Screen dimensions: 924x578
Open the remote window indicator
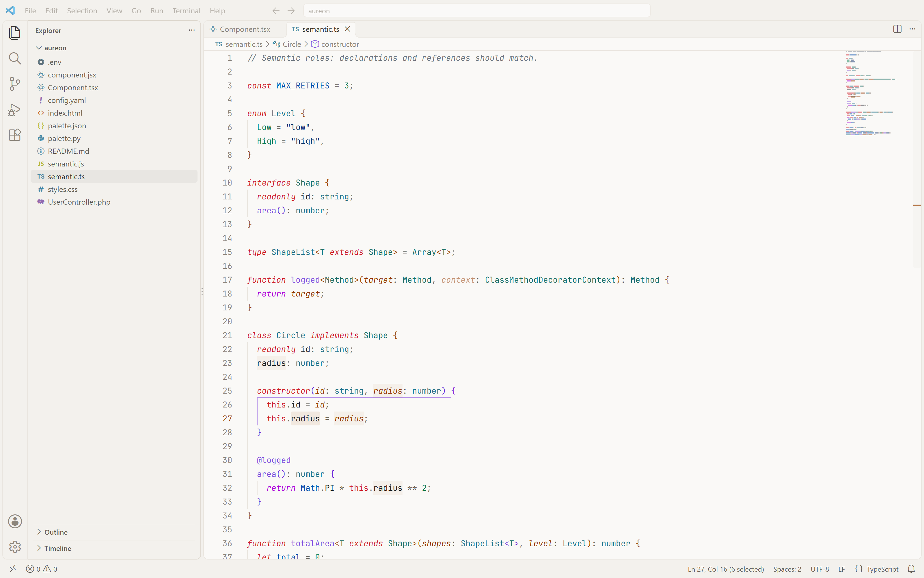pos(13,569)
